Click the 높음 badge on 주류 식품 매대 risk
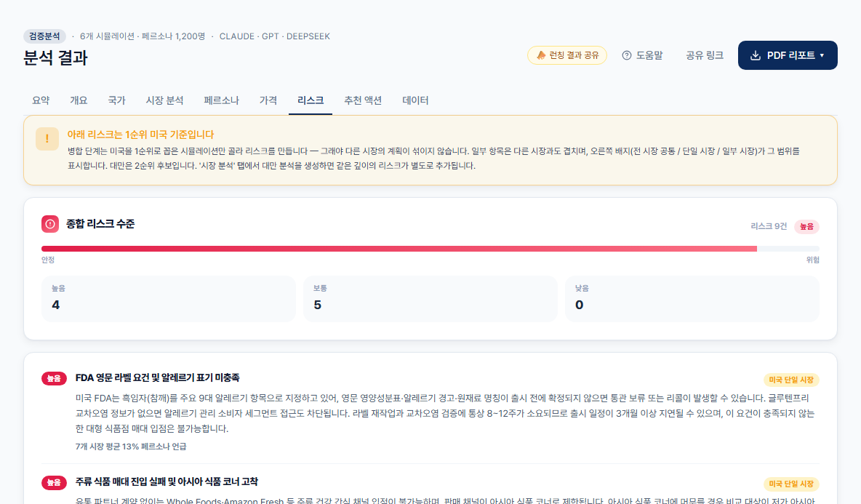Screen dimensions: 861x504 coord(54,483)
